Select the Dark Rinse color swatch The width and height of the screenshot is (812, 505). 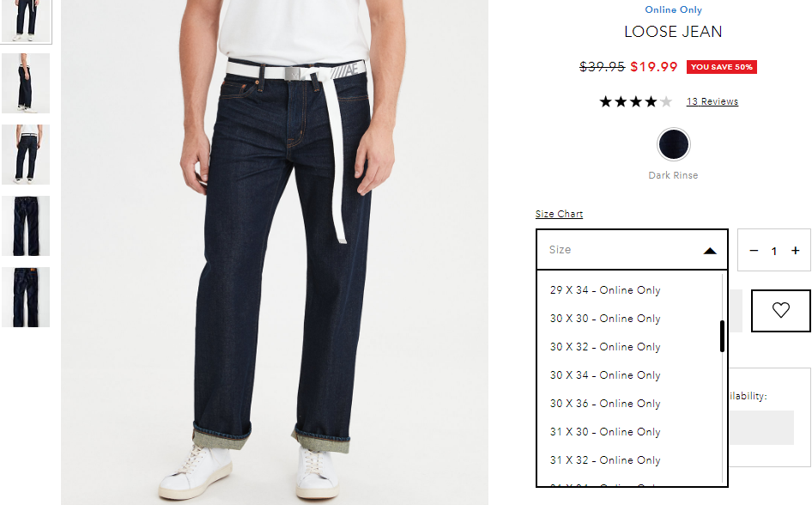click(673, 144)
